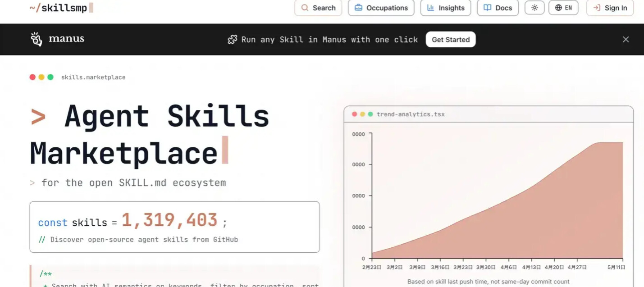
Task: Dismiss the Manus banner with X
Action: [x=626, y=40]
